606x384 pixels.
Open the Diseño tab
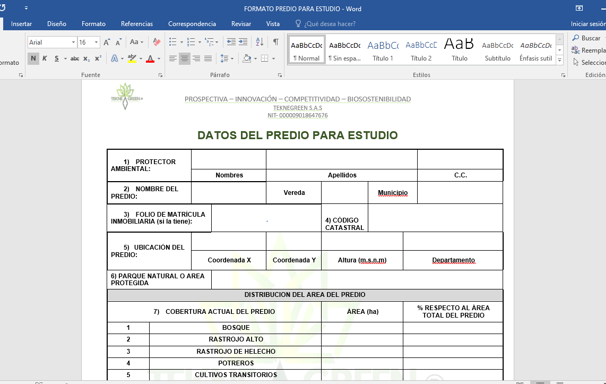tap(56, 24)
